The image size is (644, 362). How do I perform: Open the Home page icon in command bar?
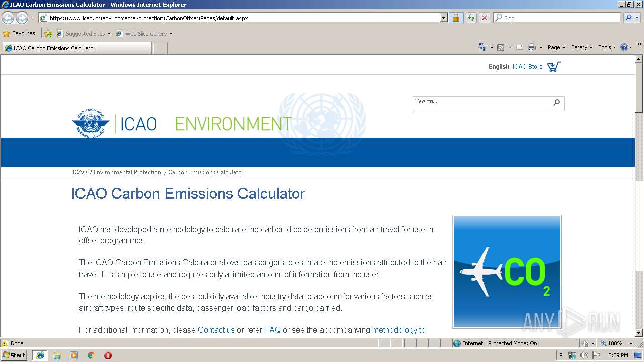tap(482, 47)
